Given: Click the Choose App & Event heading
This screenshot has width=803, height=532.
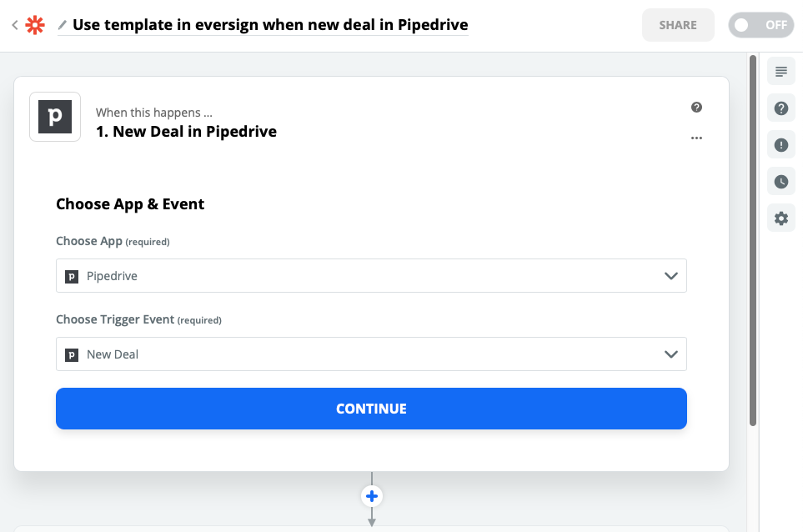Looking at the screenshot, I should [x=130, y=204].
